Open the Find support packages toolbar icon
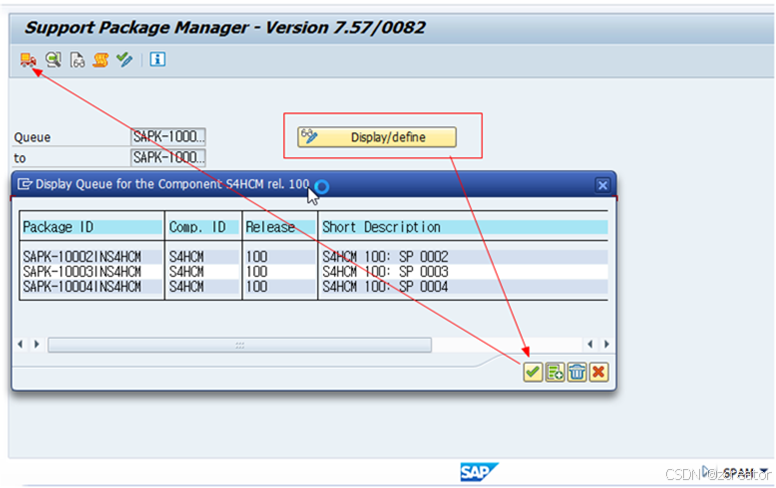This screenshot has height=488, width=776. pyautogui.click(x=53, y=60)
